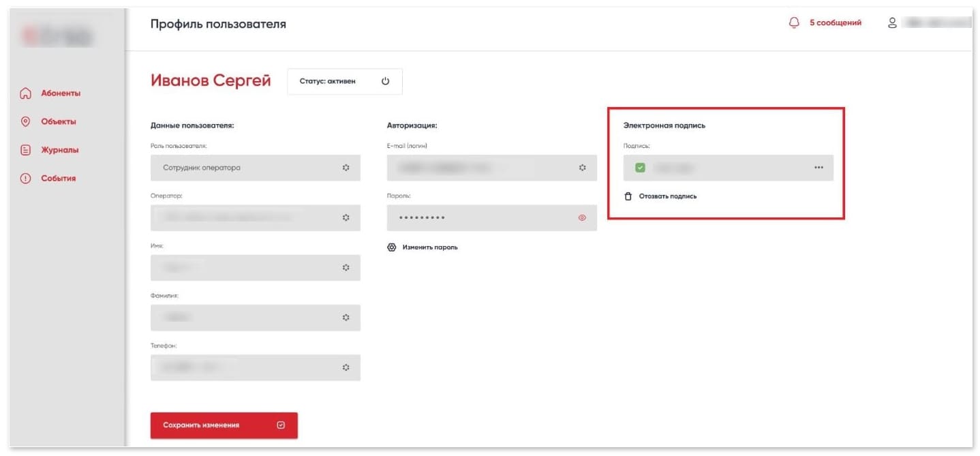Open the user account icon in header
This screenshot has width=980, height=456.
coord(891,22)
